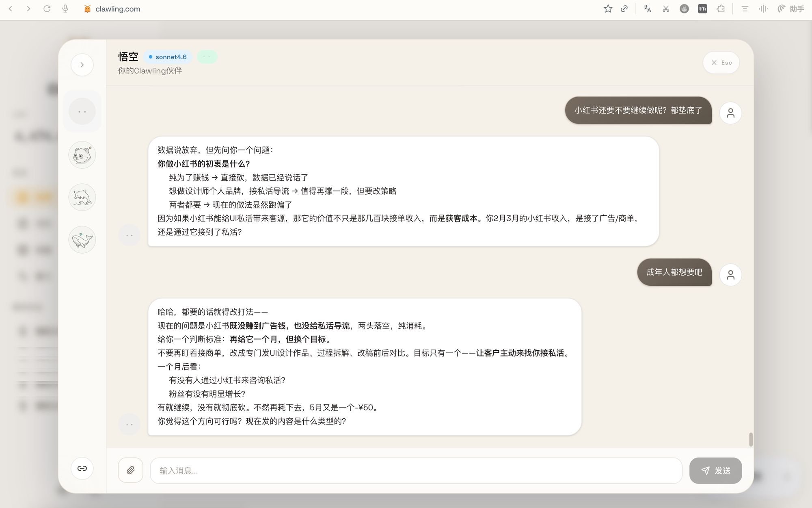Screen dimensions: 812x508
Task: Select the panda companion avatar
Action: coord(82,155)
